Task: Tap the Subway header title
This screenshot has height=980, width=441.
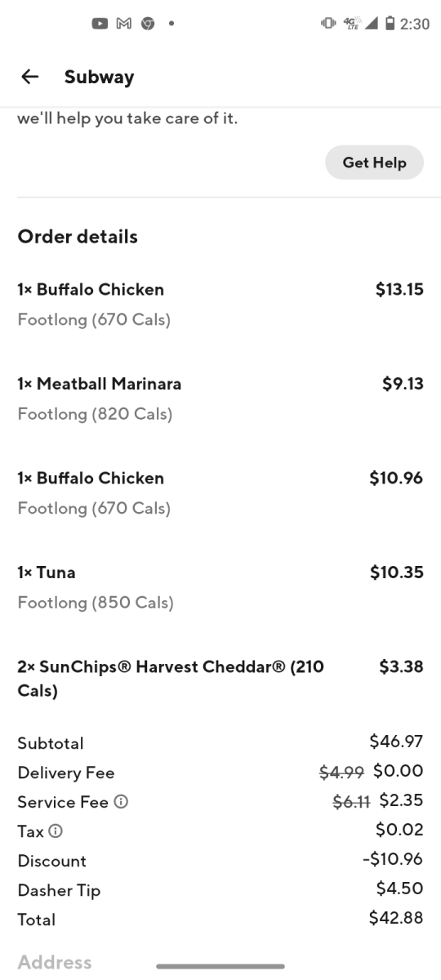Action: pyautogui.click(x=99, y=77)
